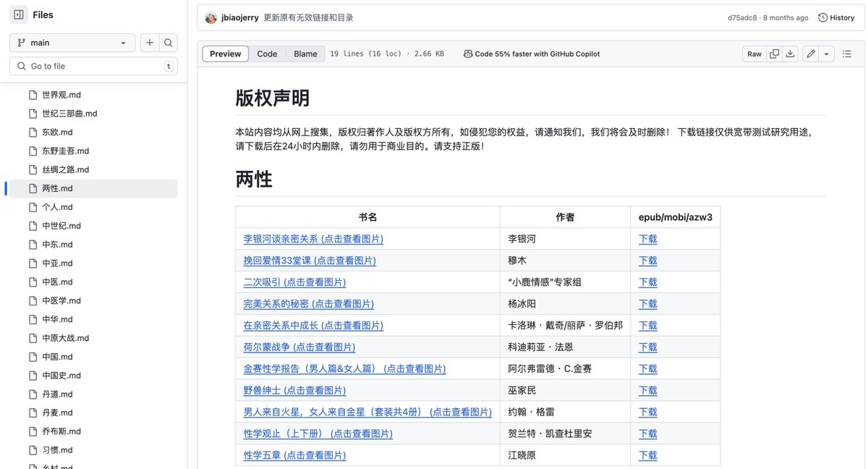Open repository search via magnifier icon
The height and width of the screenshot is (469, 868).
point(168,42)
